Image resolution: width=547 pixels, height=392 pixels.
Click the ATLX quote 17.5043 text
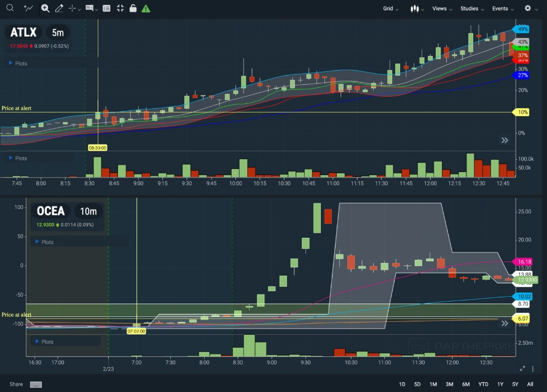[18, 46]
